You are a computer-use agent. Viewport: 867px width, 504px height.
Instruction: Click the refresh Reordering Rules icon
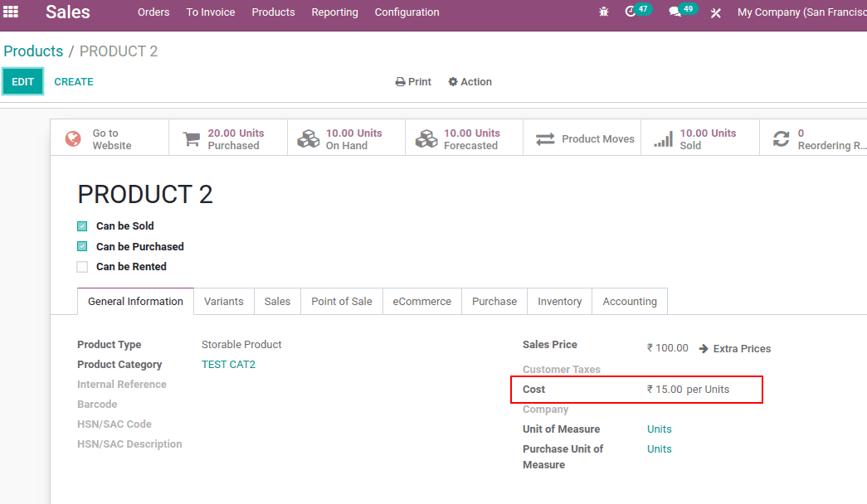781,138
